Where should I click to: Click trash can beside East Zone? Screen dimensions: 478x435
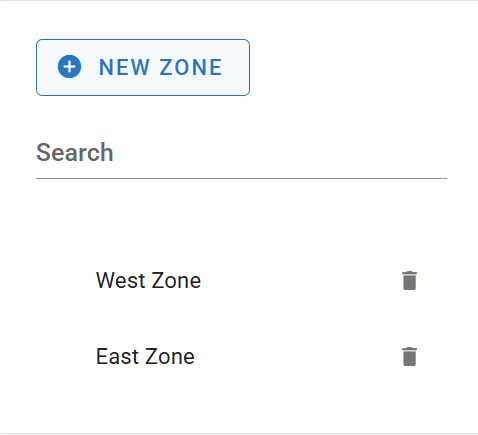pos(409,357)
